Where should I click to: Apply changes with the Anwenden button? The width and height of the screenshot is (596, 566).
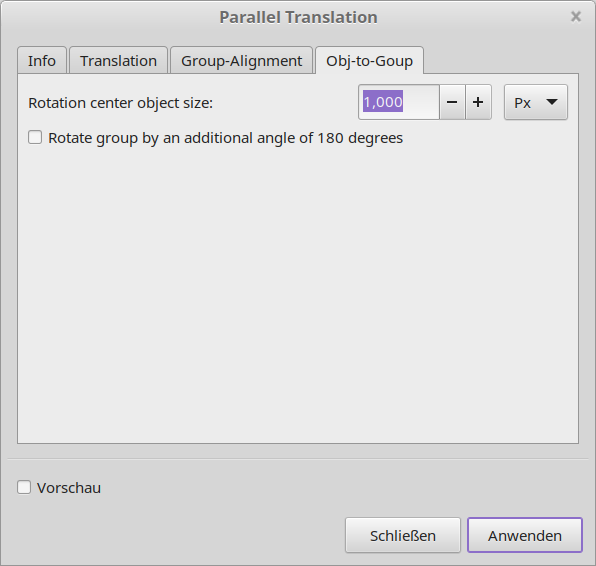[525, 535]
